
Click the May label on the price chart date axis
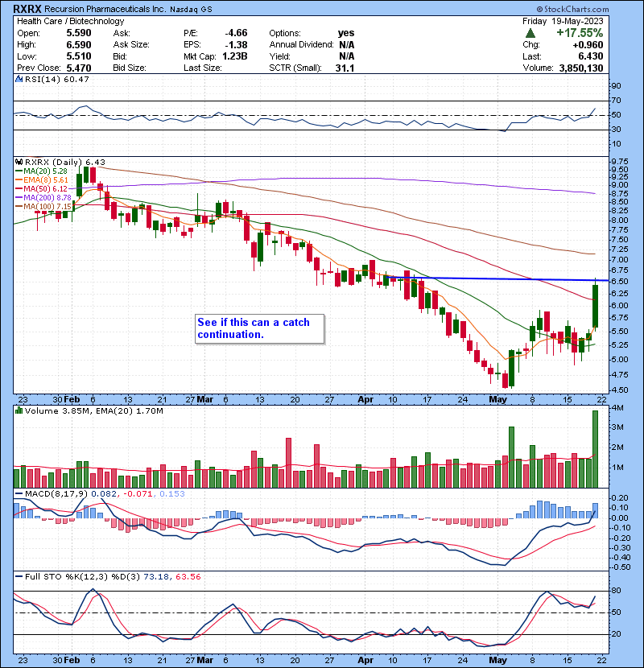point(497,400)
